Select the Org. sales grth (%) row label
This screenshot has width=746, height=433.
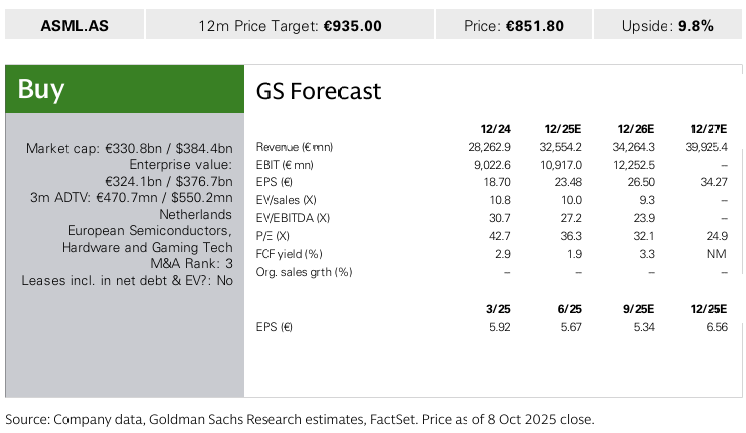[x=304, y=272]
